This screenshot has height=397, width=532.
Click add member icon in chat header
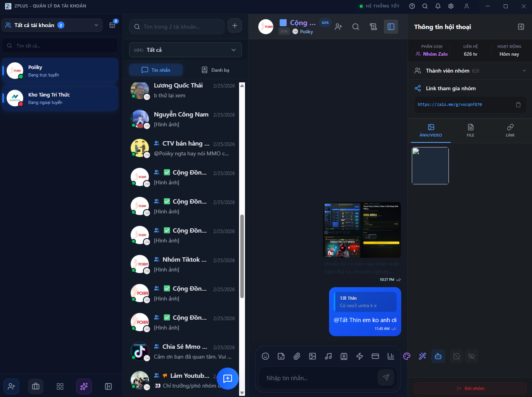[338, 27]
